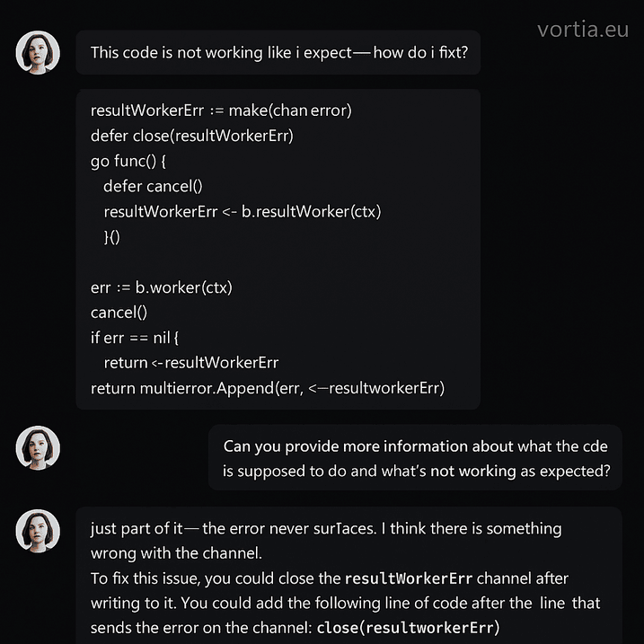Click the "To fix this issue" sentence
Screen dimensions: 644x644
click(x=216, y=578)
